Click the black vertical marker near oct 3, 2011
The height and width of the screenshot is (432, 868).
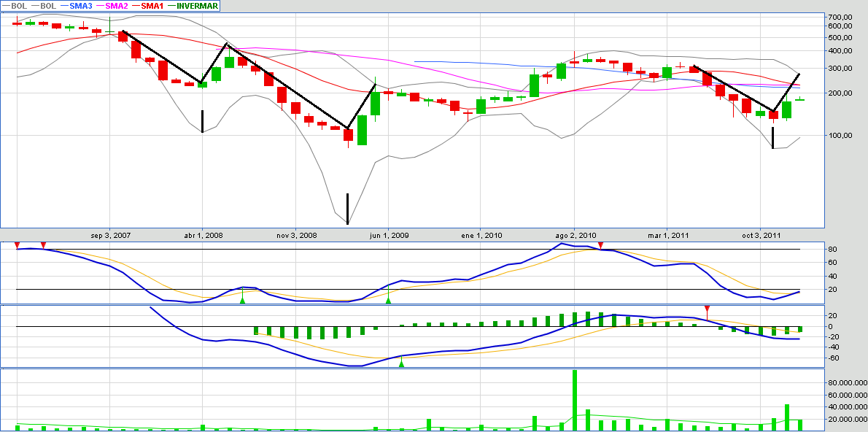[773, 137]
